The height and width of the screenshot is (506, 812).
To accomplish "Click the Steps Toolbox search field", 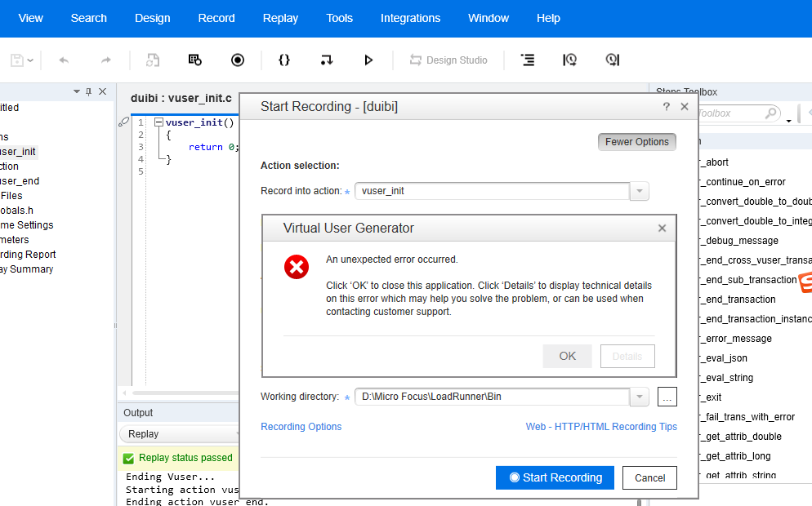I will [x=730, y=113].
